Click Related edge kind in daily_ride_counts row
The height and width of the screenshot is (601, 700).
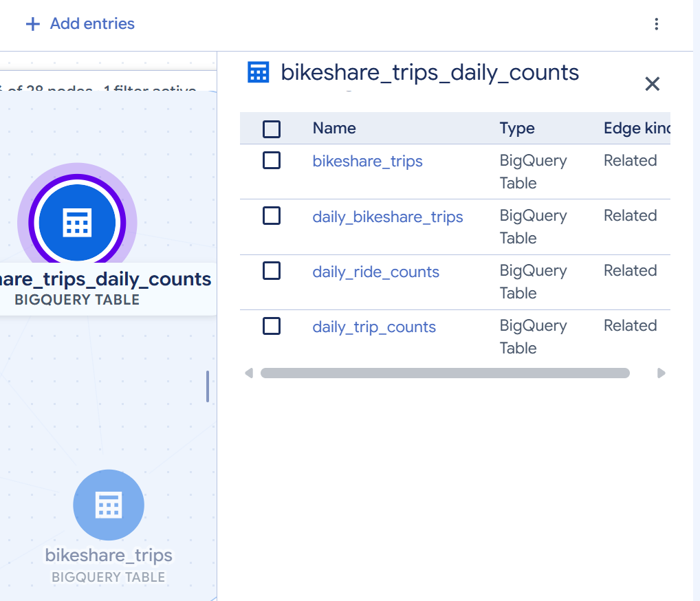pyautogui.click(x=631, y=270)
